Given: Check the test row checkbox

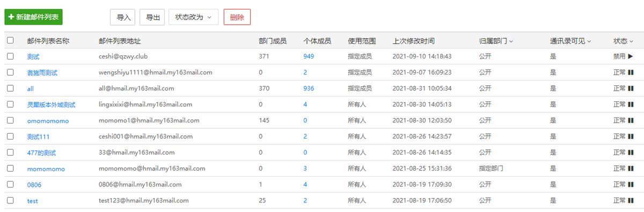Looking at the screenshot, I should point(10,200).
